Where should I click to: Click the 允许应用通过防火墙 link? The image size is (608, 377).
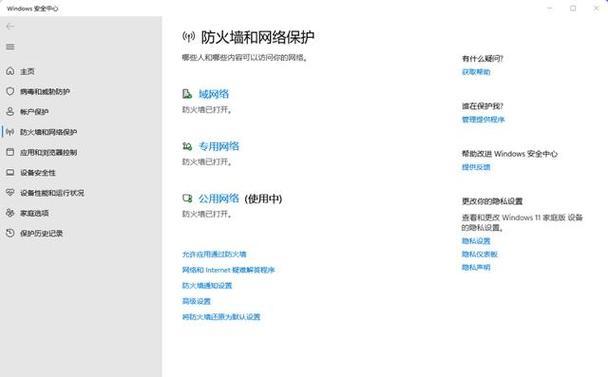click(x=214, y=254)
